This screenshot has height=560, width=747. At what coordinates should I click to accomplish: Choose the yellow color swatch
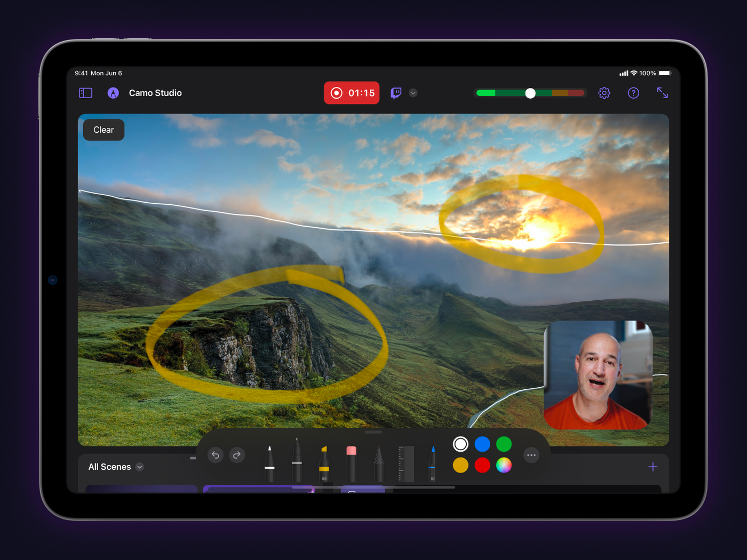click(460, 465)
